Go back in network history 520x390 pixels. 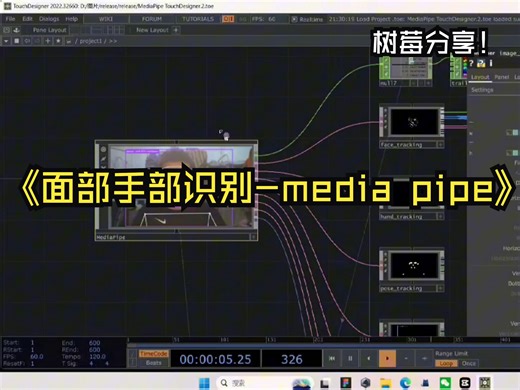[27, 41]
